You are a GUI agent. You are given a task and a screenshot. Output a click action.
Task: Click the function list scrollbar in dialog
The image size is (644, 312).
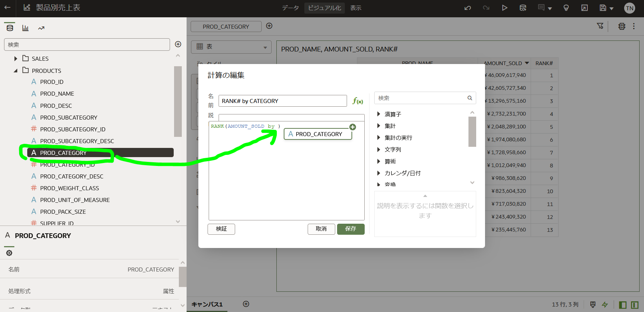click(472, 131)
